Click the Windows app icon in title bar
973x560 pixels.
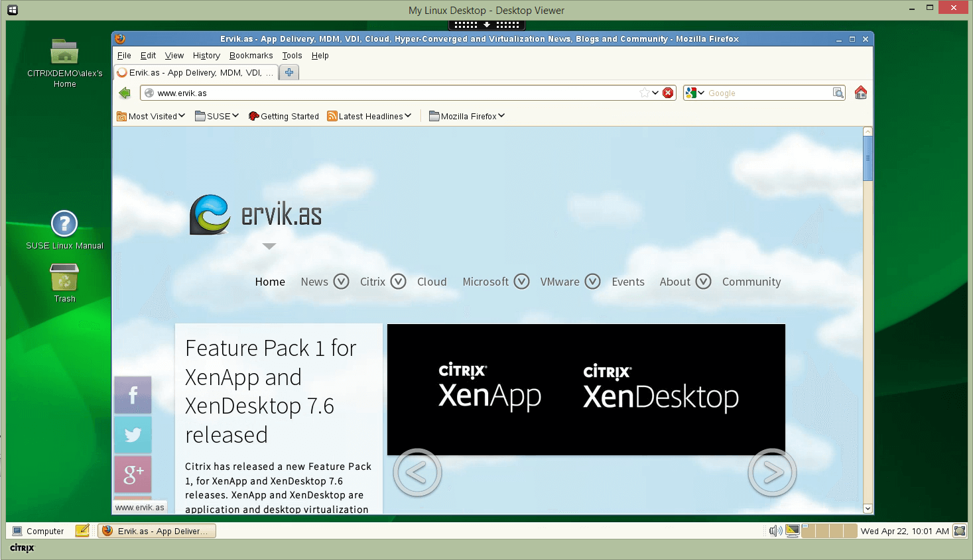(x=13, y=10)
